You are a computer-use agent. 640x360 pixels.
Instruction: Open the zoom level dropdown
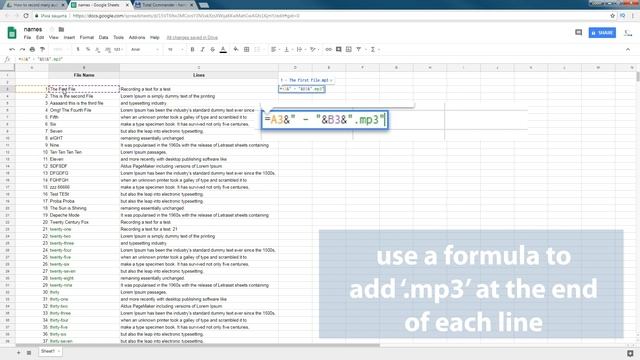point(60,49)
